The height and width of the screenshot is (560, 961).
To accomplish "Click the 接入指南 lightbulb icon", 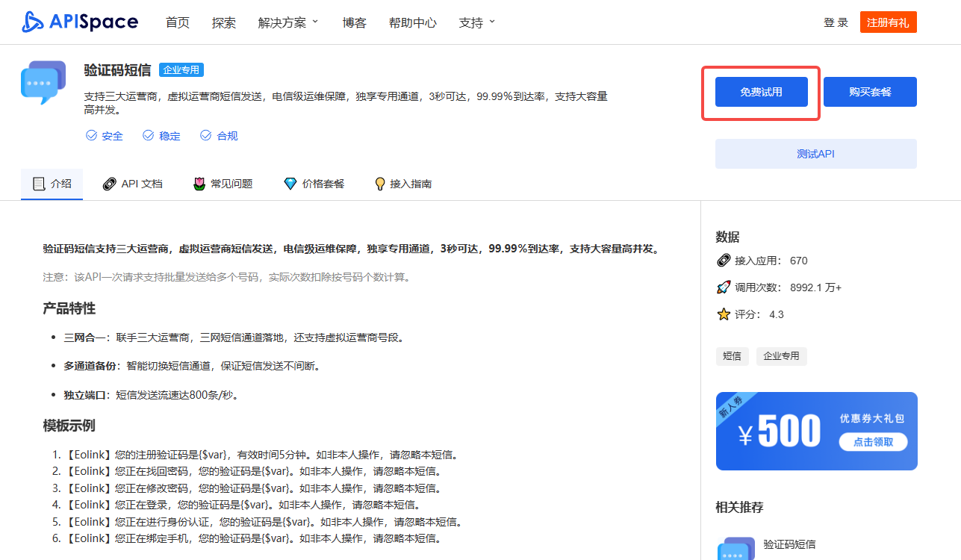I will 379,184.
